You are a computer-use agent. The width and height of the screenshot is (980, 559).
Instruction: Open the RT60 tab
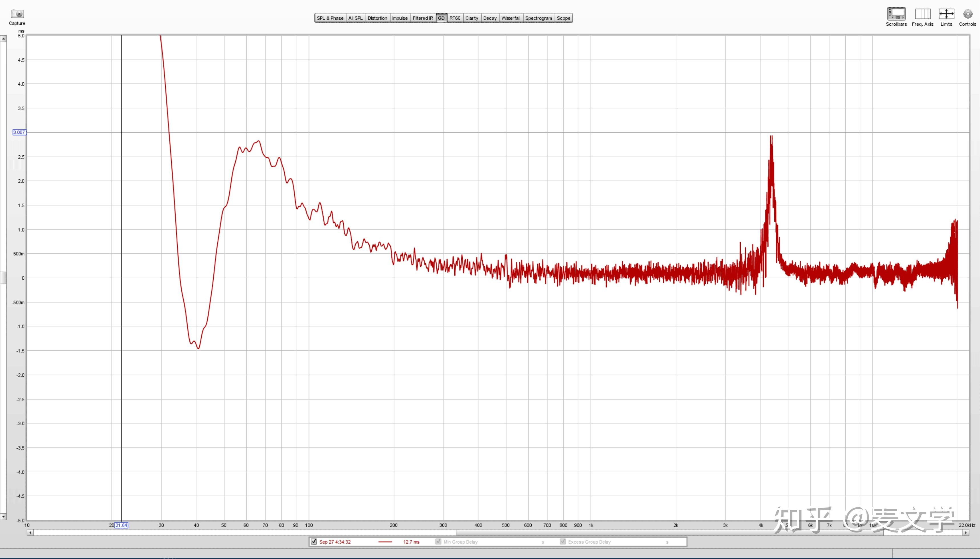click(455, 18)
